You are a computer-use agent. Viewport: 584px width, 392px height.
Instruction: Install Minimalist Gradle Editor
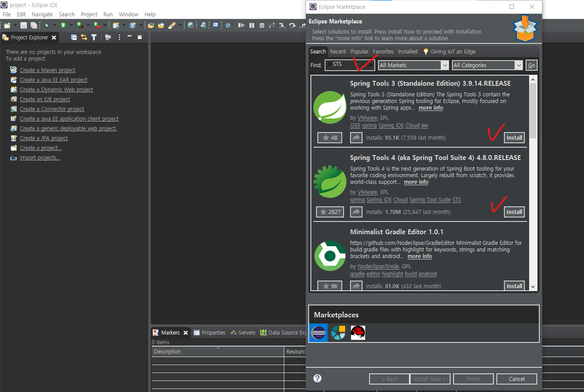[514, 286]
